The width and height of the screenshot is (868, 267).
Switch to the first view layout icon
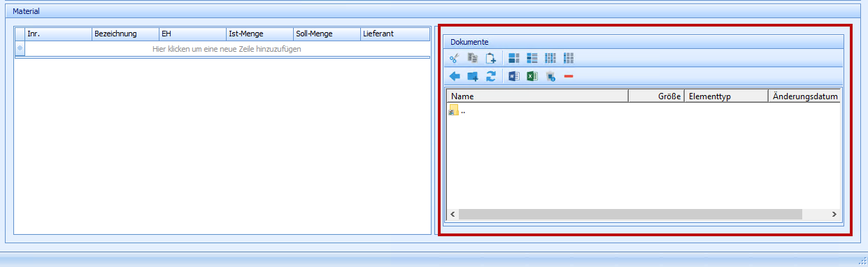click(x=514, y=58)
